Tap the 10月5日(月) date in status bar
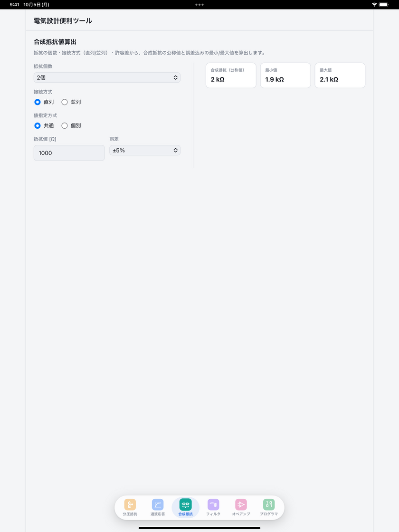 click(x=36, y=5)
